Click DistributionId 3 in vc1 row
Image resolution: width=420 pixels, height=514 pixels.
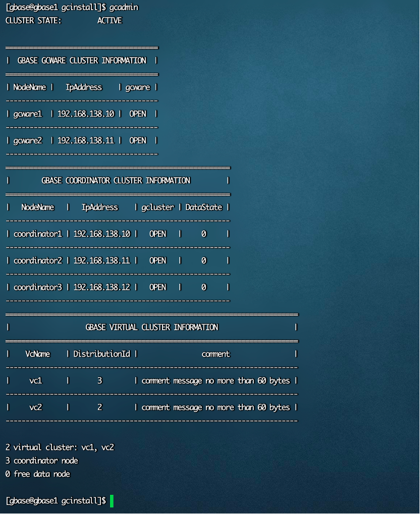tap(100, 381)
